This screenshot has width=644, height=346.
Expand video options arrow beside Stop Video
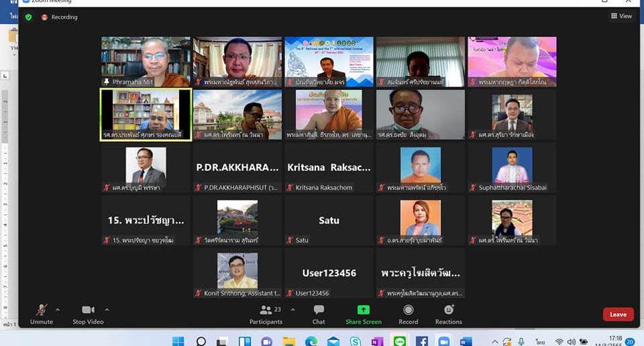coord(107,310)
